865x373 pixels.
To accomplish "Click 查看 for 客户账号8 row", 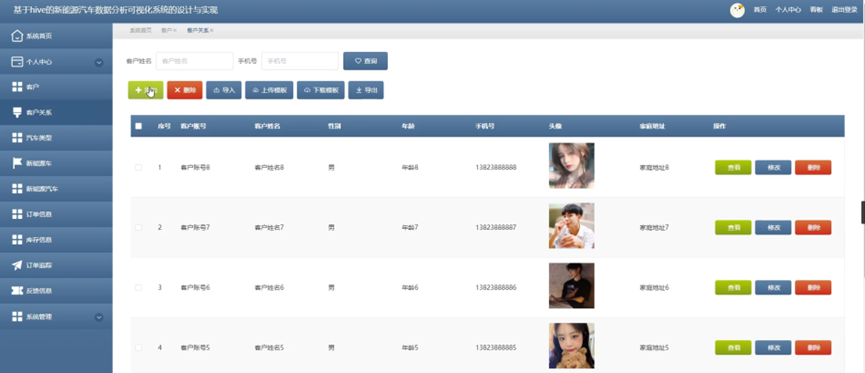I will (733, 167).
